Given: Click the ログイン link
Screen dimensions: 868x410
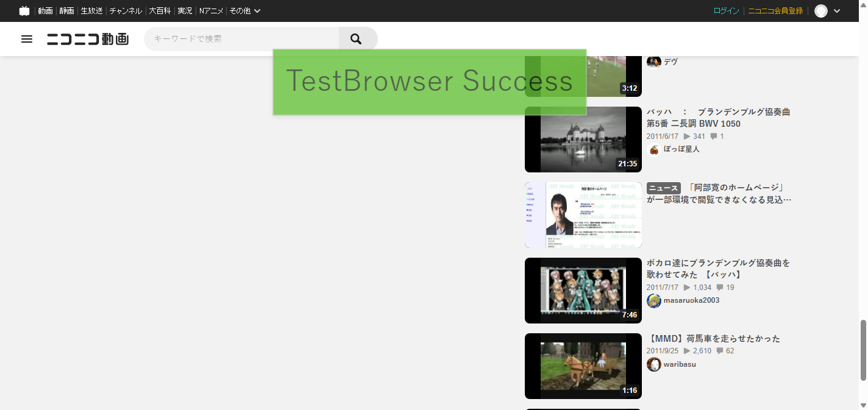Looking at the screenshot, I should click(726, 11).
